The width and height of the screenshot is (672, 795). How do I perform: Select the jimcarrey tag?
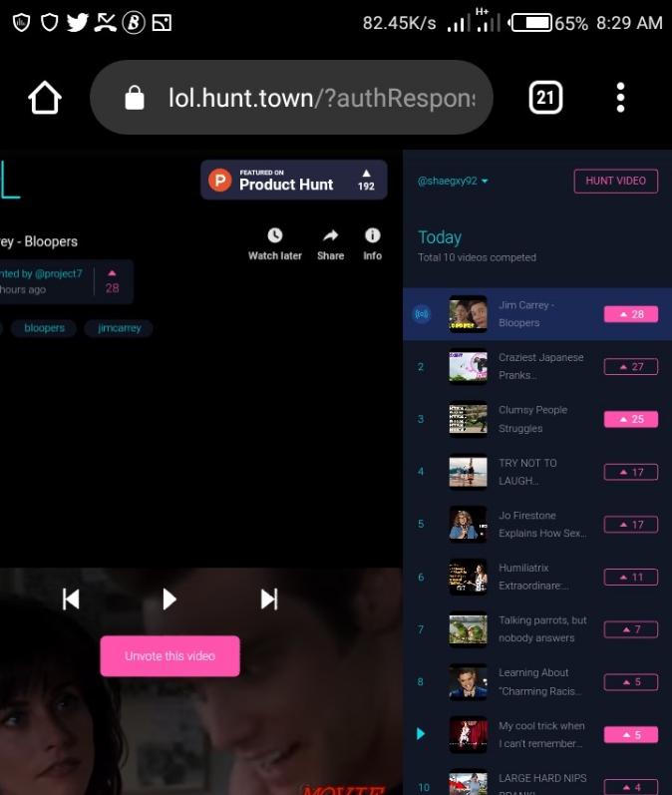pyautogui.click(x=119, y=328)
